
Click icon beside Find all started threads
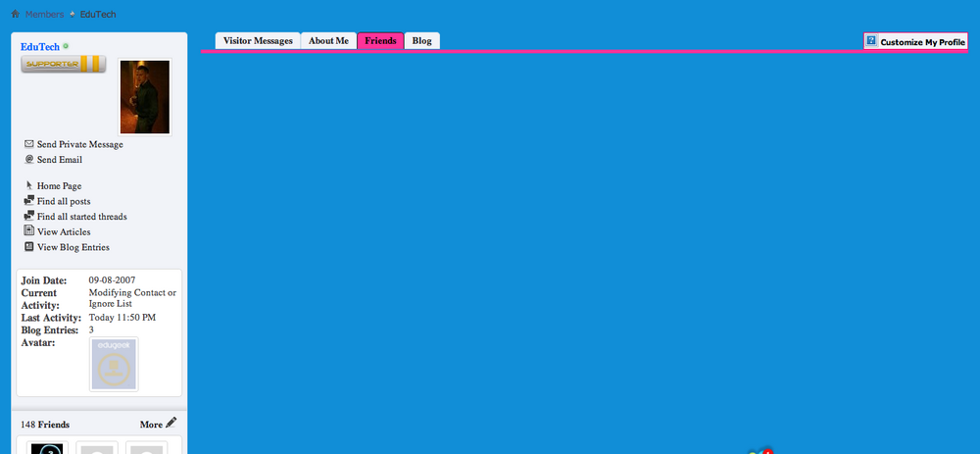tap(28, 216)
